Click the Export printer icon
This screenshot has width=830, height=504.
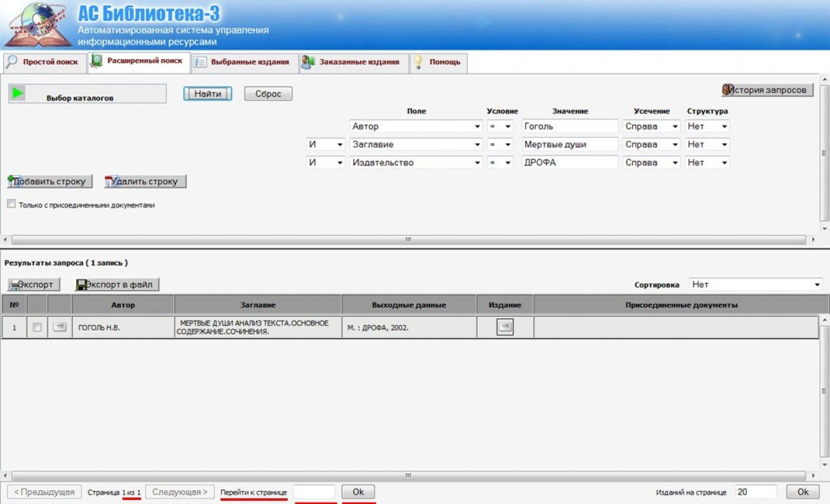coord(14,285)
